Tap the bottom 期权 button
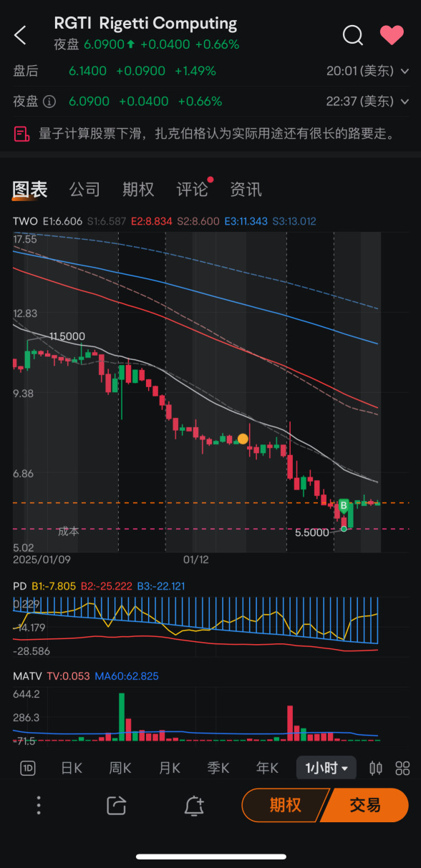 [x=284, y=805]
